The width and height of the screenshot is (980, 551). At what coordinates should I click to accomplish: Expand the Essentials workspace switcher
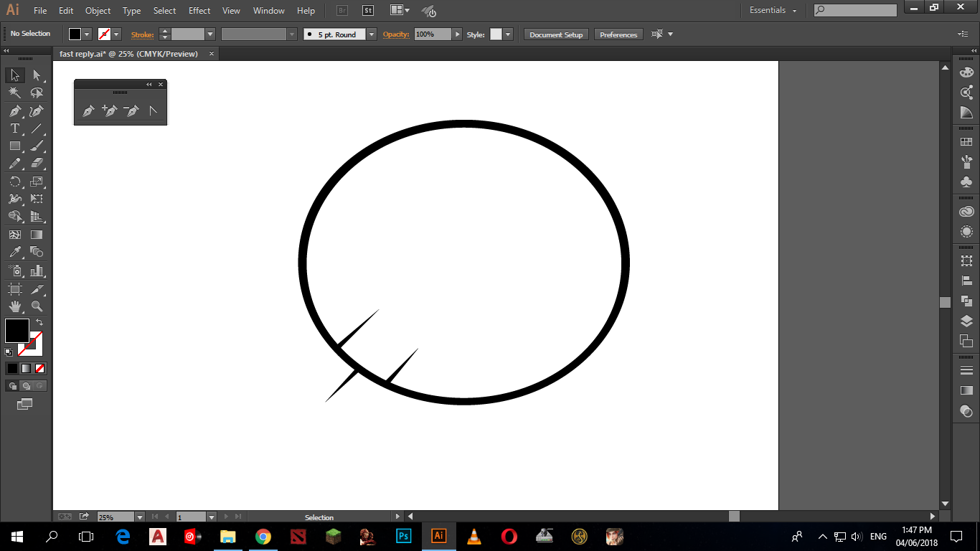773,11
